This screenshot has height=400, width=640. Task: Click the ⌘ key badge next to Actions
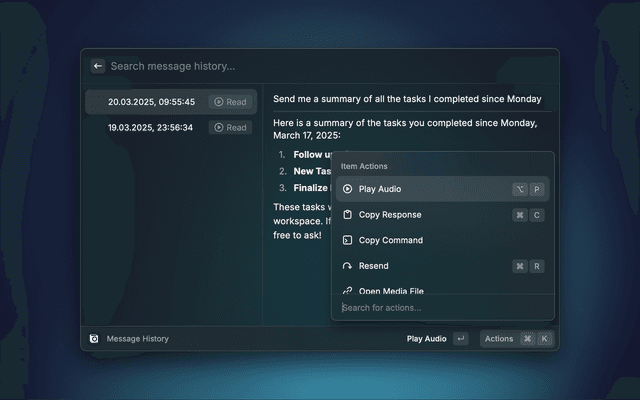coord(527,339)
